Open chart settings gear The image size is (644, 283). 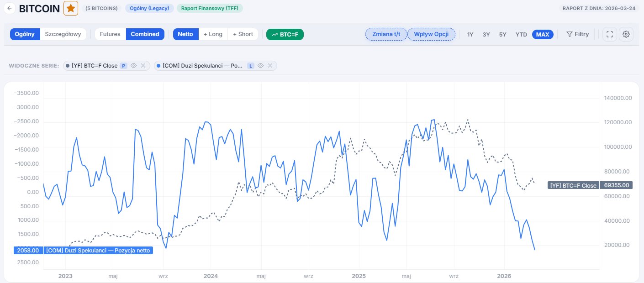pos(626,34)
